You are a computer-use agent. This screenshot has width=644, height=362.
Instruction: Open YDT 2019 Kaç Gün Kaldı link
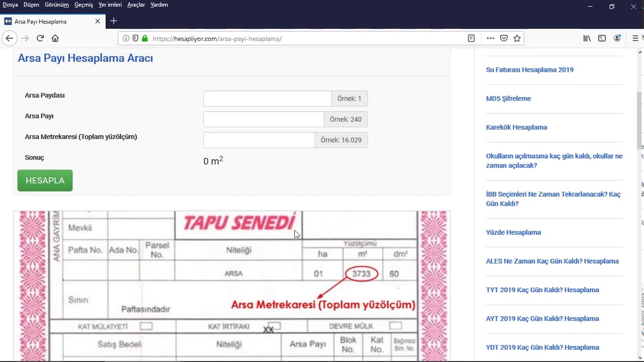pos(542,347)
